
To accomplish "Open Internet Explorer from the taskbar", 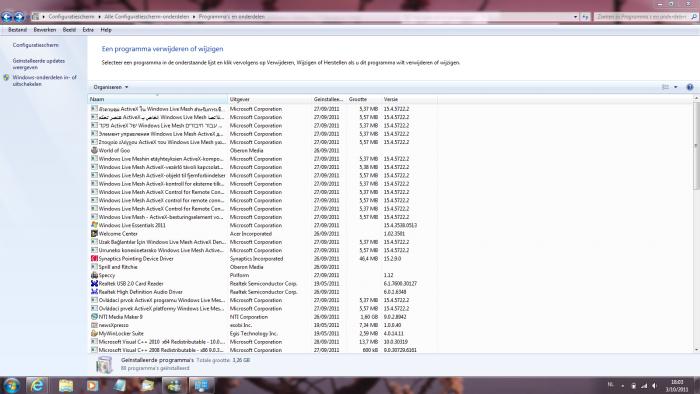I will (x=37, y=385).
